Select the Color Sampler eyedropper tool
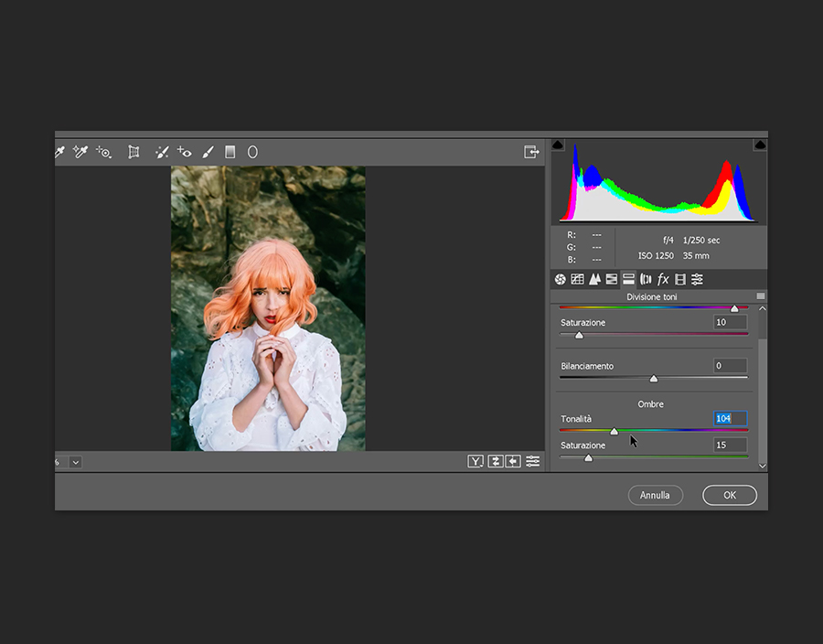 click(x=80, y=152)
